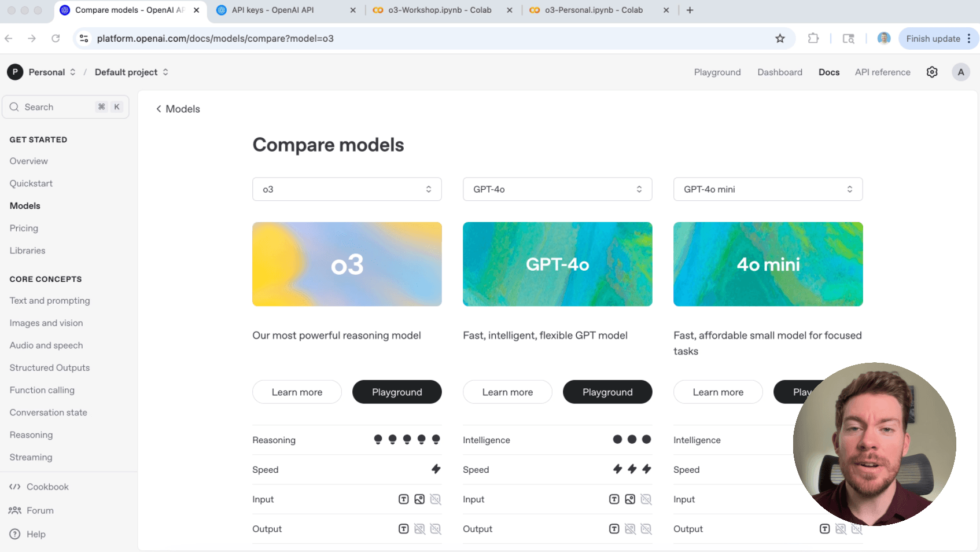Open Docs in top navigation
The image size is (980, 552).
pyautogui.click(x=829, y=72)
